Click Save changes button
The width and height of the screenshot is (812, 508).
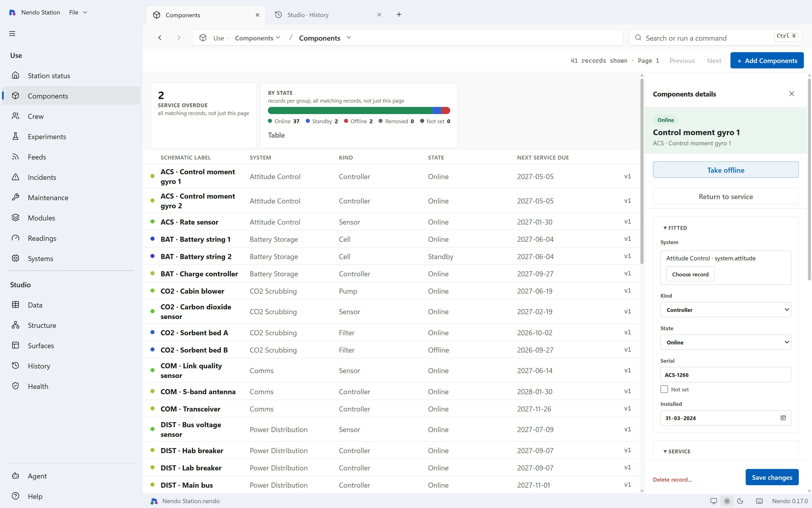(x=772, y=477)
